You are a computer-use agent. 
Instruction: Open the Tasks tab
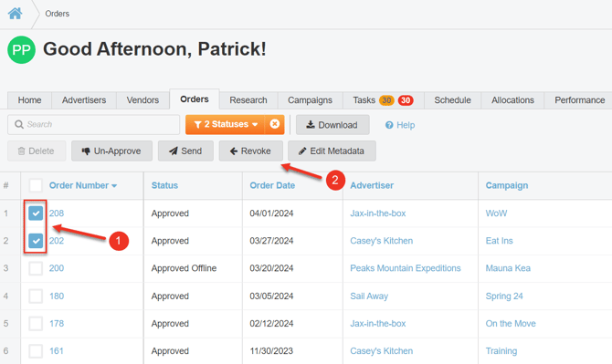point(364,100)
